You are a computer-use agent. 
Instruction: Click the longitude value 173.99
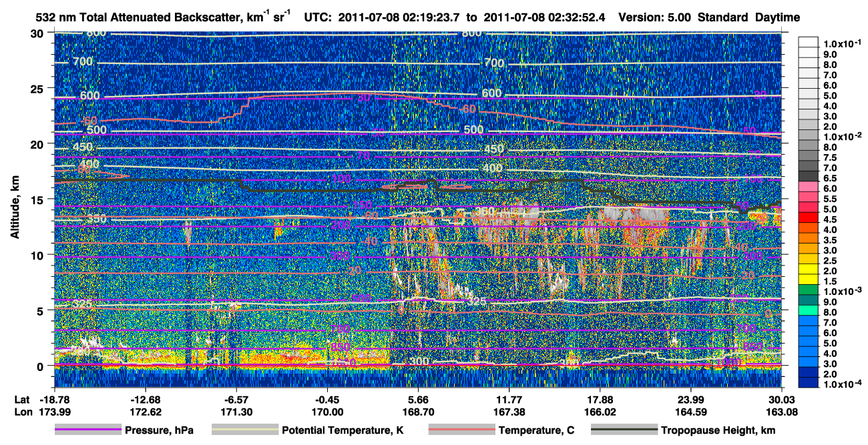pyautogui.click(x=54, y=412)
